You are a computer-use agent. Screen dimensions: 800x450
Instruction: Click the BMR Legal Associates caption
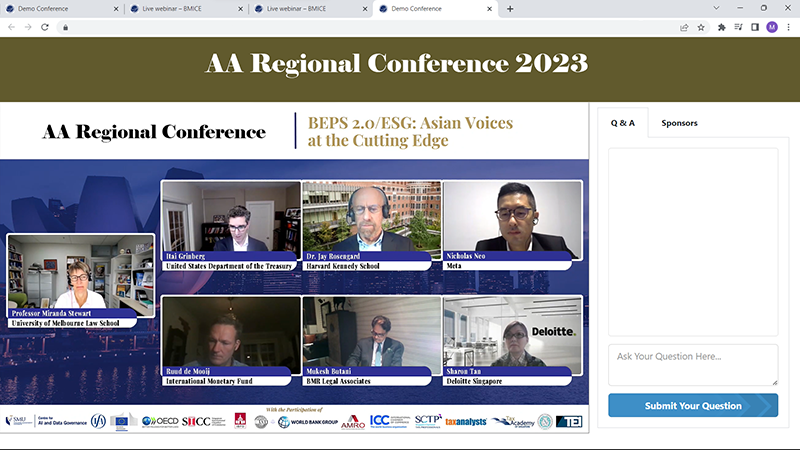pyautogui.click(x=338, y=381)
